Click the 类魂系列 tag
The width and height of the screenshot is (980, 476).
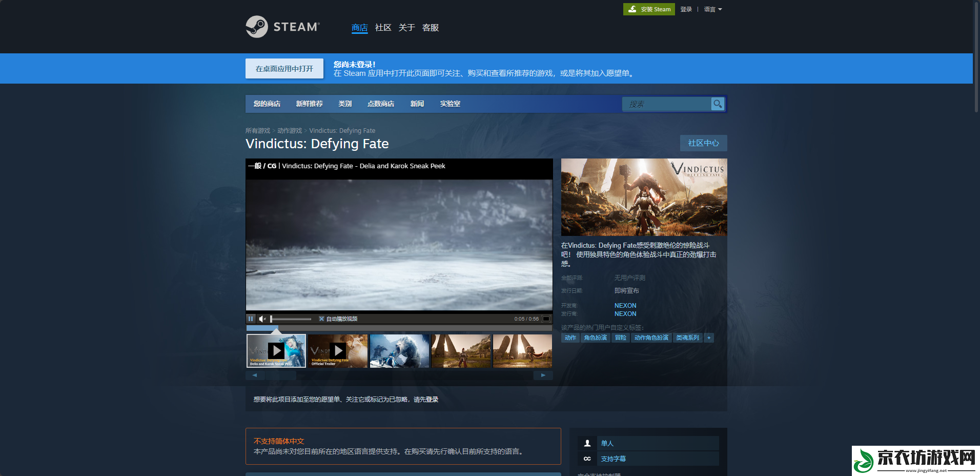(688, 338)
